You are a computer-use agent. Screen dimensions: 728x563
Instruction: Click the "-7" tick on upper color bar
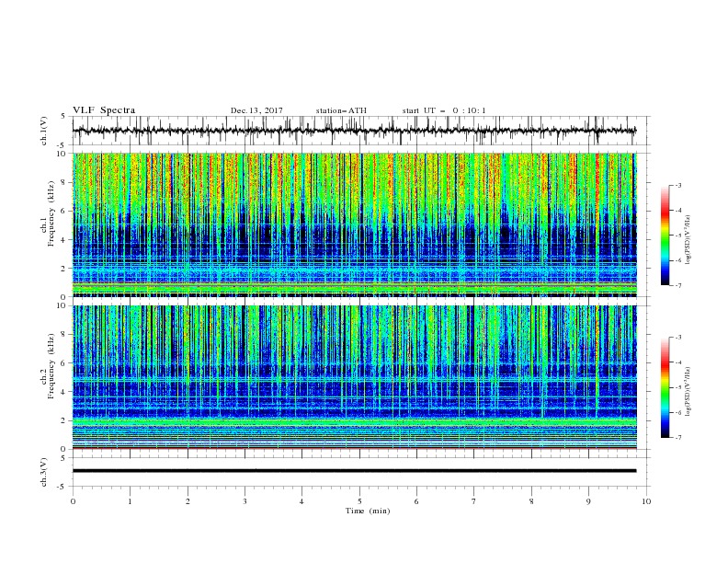coord(677,285)
